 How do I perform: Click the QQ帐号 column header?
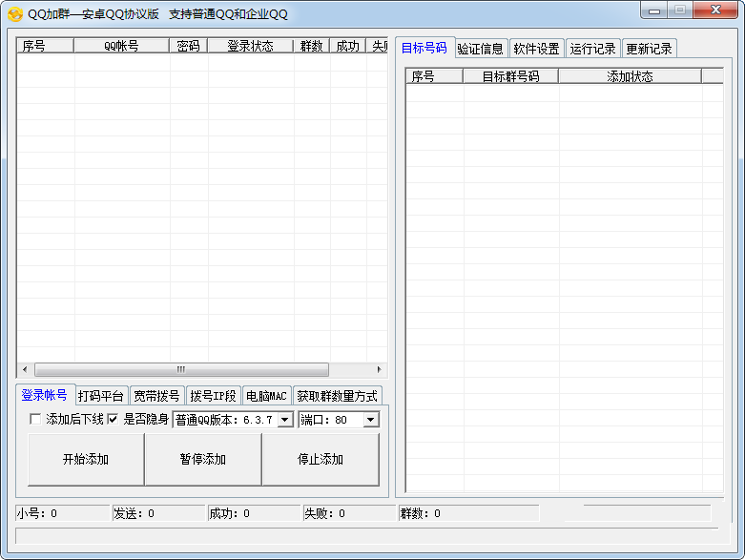pyautogui.click(x=122, y=46)
